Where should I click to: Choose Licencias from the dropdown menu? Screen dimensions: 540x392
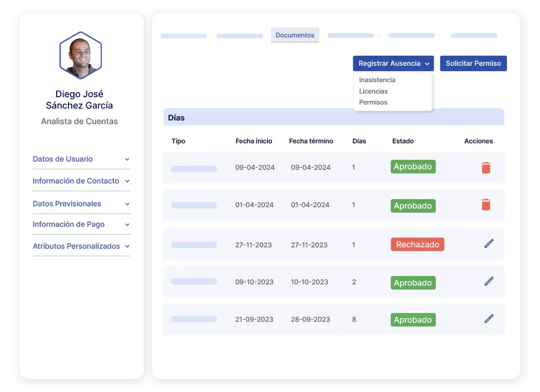point(373,91)
